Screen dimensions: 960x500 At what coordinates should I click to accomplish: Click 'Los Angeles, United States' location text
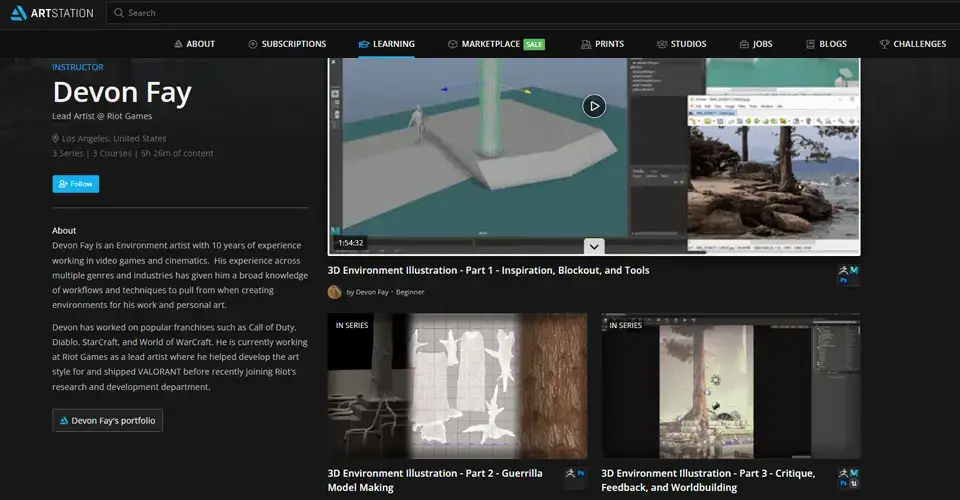[114, 138]
